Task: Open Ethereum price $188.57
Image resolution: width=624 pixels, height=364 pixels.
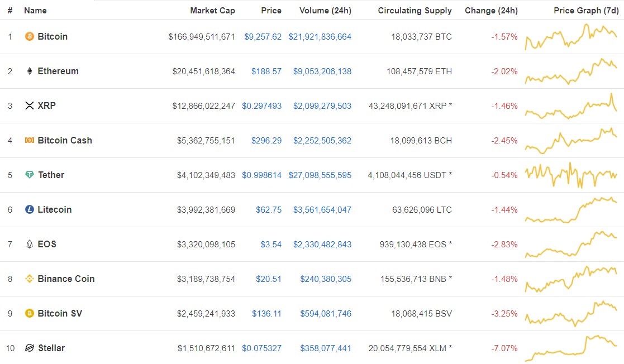Action: (266, 71)
